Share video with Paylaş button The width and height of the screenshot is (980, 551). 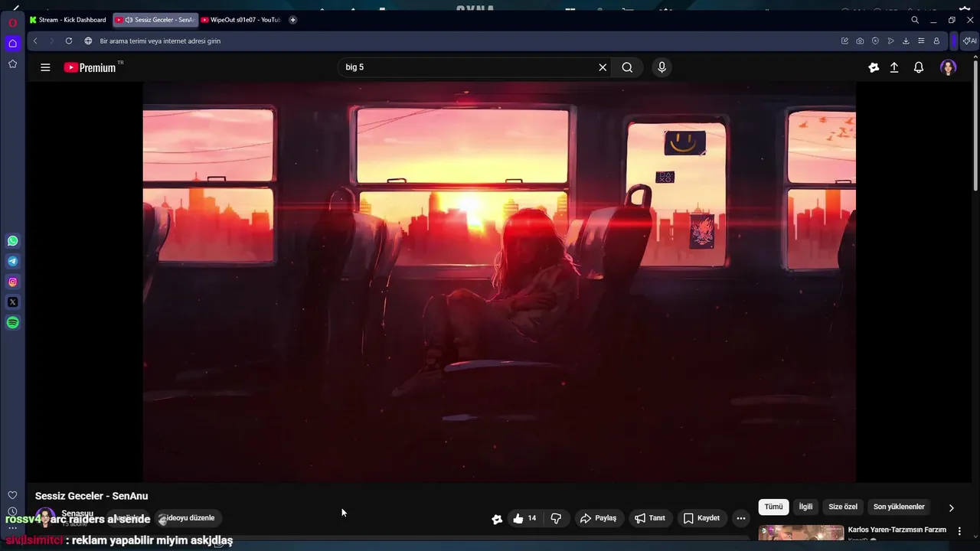[x=599, y=518]
